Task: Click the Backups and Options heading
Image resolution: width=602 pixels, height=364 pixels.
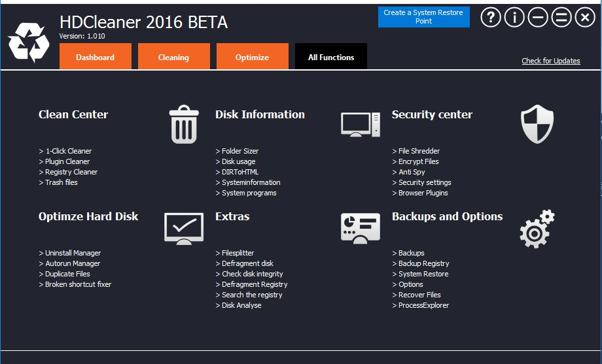Action: pyautogui.click(x=448, y=217)
